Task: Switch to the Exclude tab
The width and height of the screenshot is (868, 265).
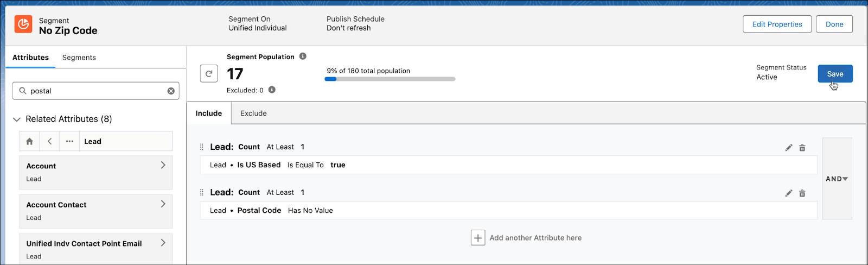Action: [253, 113]
